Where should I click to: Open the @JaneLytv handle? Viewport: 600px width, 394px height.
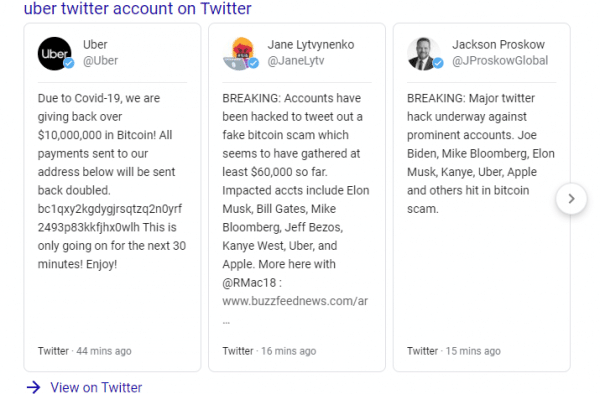(x=296, y=60)
